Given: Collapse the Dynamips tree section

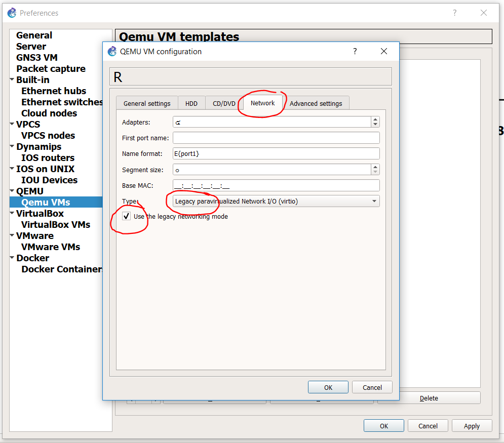Looking at the screenshot, I should click(x=12, y=146).
